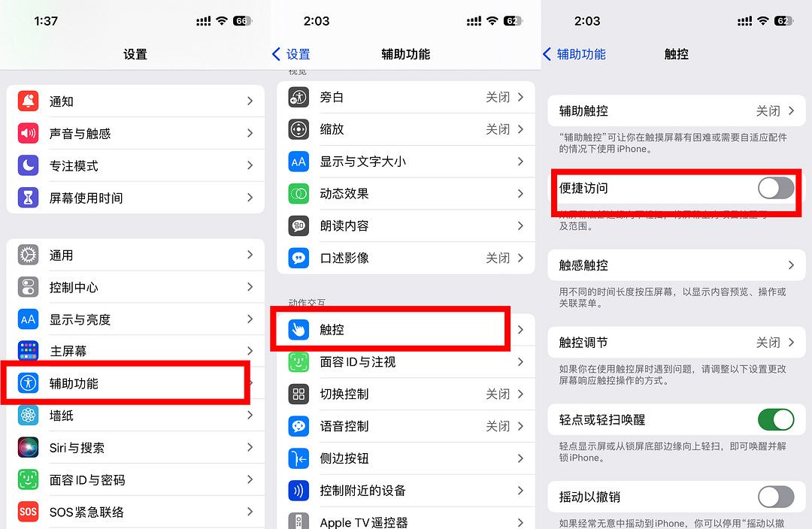Viewport: 812px width, 529px height.
Task: Tap the Audio Descriptions icon (口述影像)
Action: click(x=298, y=258)
